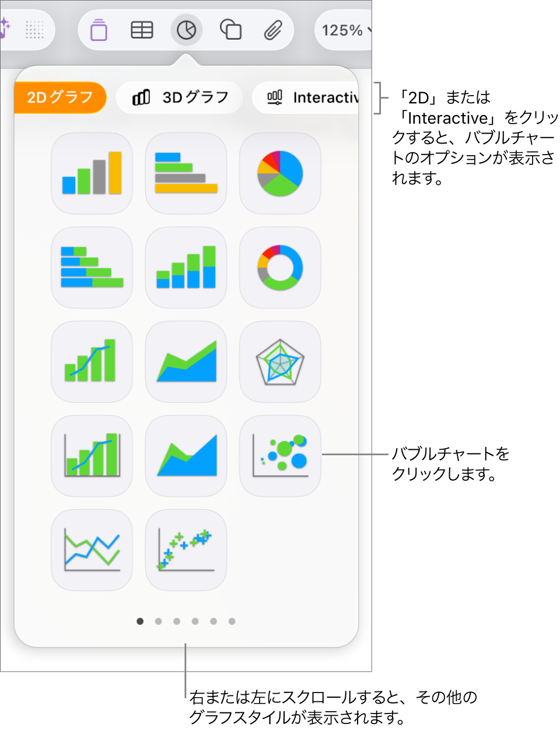The width and height of the screenshot is (560, 731).
Task: Open the shapes toolbar button
Action: (x=230, y=30)
